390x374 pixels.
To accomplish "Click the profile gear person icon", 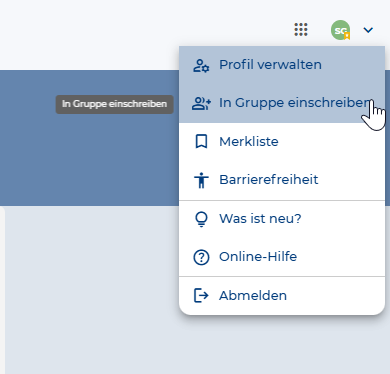I will click(x=201, y=66).
